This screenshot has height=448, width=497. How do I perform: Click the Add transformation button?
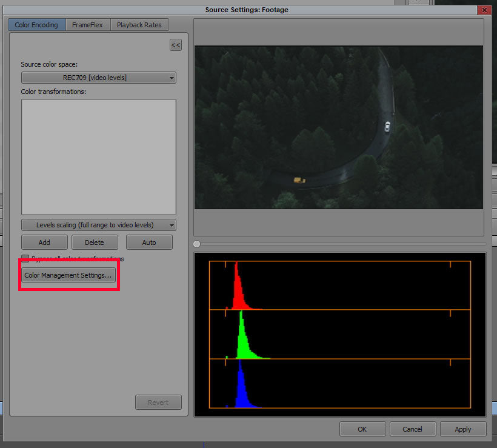(44, 242)
